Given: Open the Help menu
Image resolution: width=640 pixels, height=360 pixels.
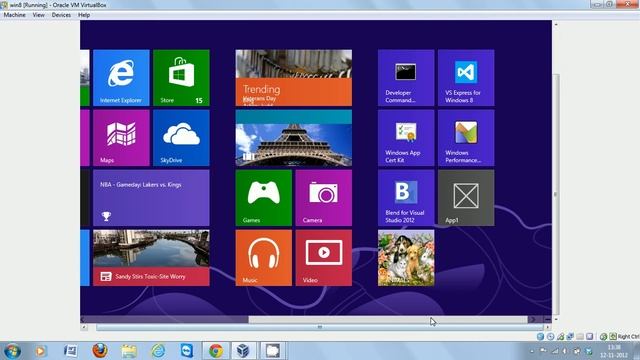Looking at the screenshot, I should 84,15.
